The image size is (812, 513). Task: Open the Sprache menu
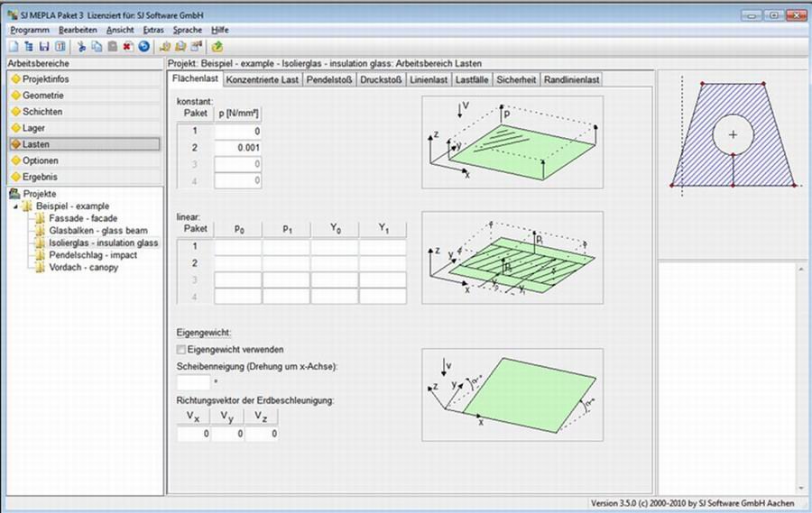click(x=188, y=30)
